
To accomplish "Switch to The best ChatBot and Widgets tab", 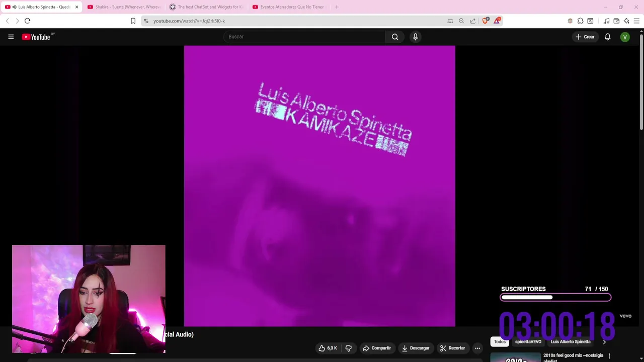I will [207, 7].
